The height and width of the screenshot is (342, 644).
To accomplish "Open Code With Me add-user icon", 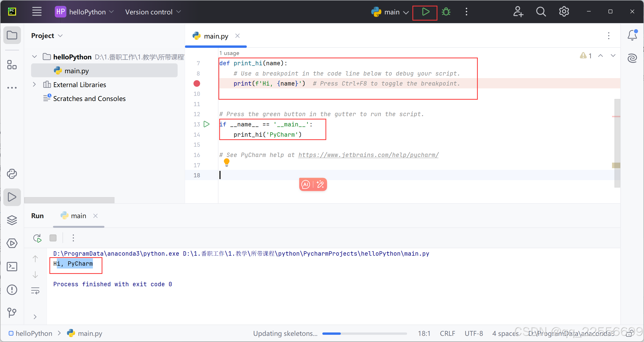I will point(518,12).
